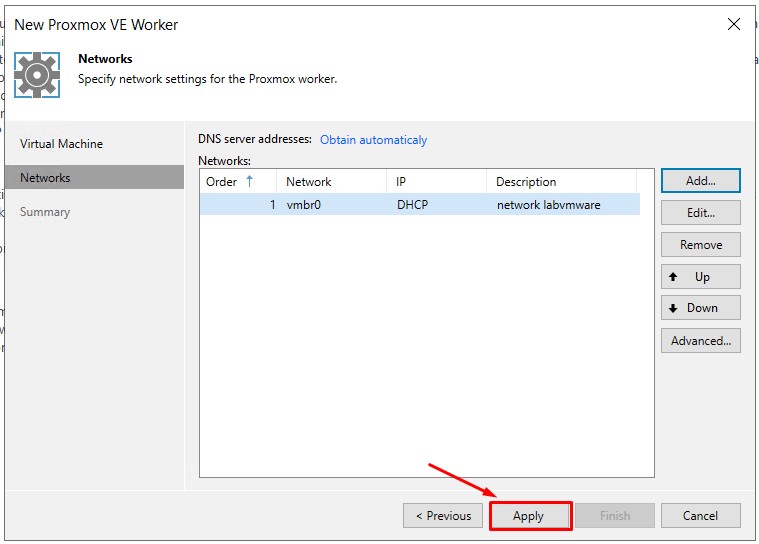Select the Networks wizard step
759x544 pixels.
(x=46, y=178)
